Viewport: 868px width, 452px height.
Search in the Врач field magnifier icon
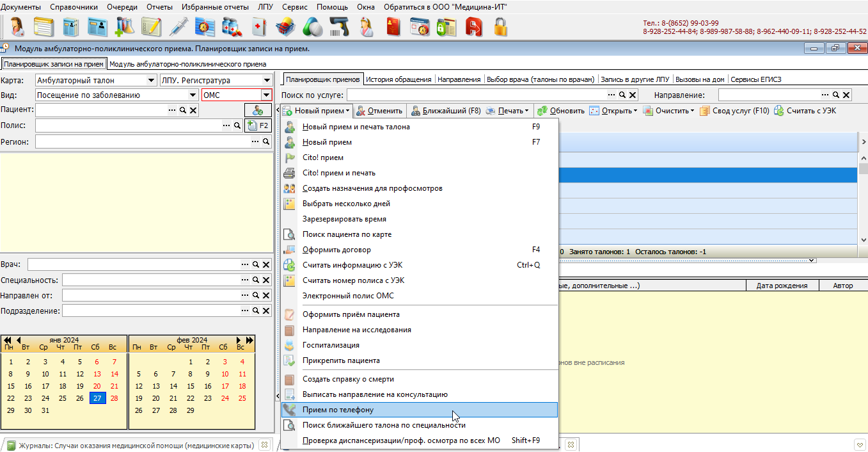coord(255,264)
